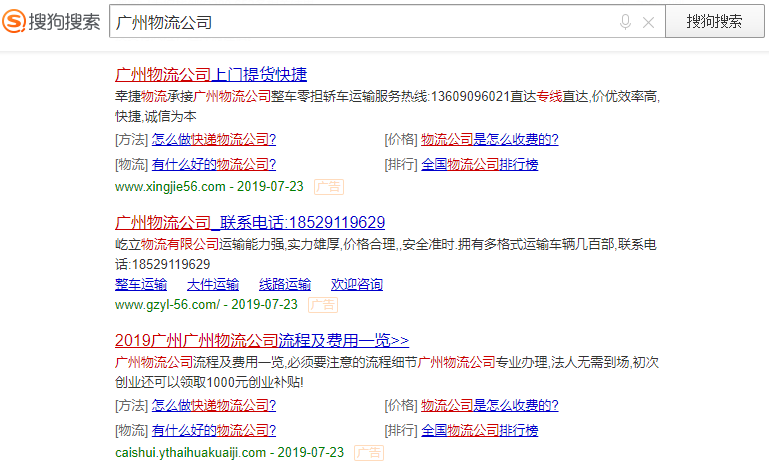The width and height of the screenshot is (769, 469).
Task: Open the 2019广州广州物流公司流程及费用一览 result title
Action: tap(262, 340)
